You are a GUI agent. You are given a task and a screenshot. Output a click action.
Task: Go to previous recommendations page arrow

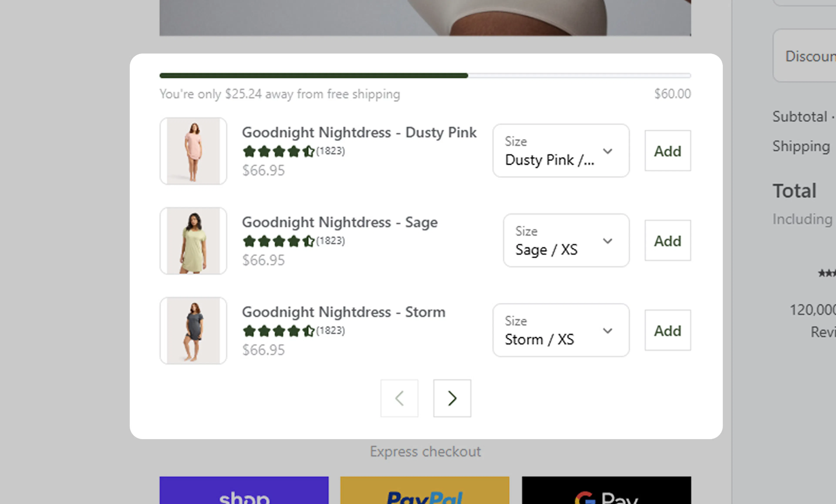[399, 398]
